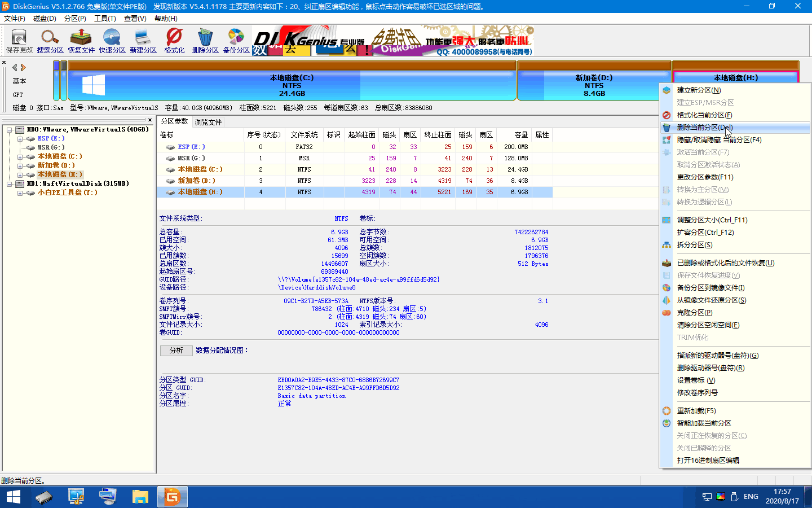Click the 保存更改 toolbar icon
The image size is (812, 508).
pyautogui.click(x=19, y=41)
